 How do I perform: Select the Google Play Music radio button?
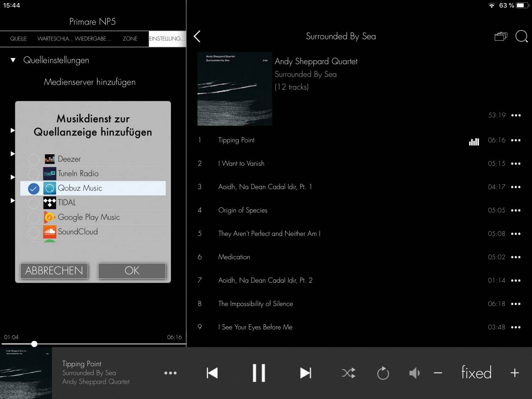tap(34, 217)
